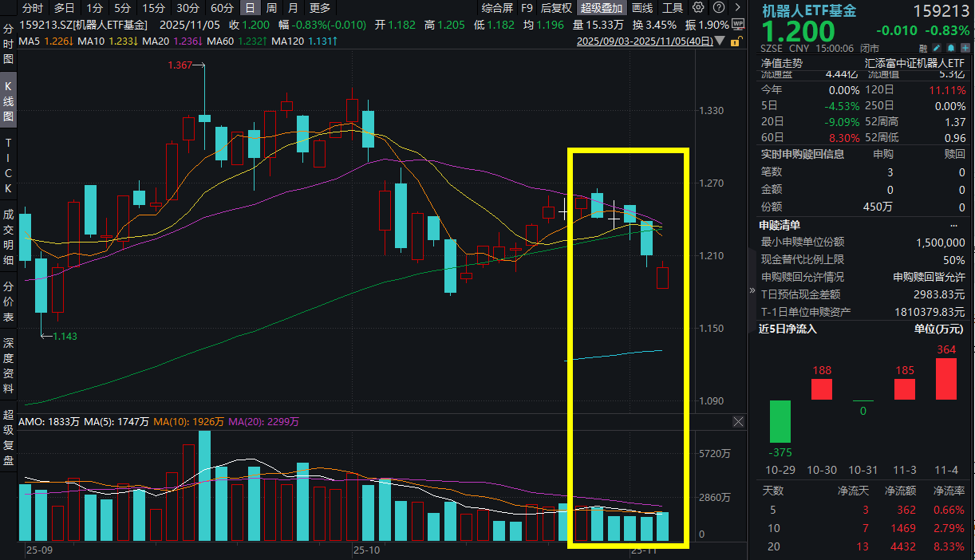Click the help question mark icon
This screenshot has height=560, width=975.
(719, 7)
